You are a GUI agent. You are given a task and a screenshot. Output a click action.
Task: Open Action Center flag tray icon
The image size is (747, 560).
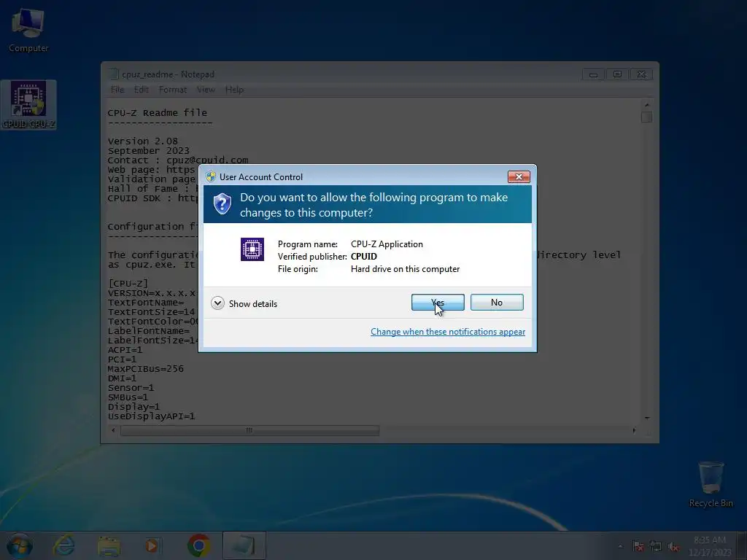click(x=638, y=546)
